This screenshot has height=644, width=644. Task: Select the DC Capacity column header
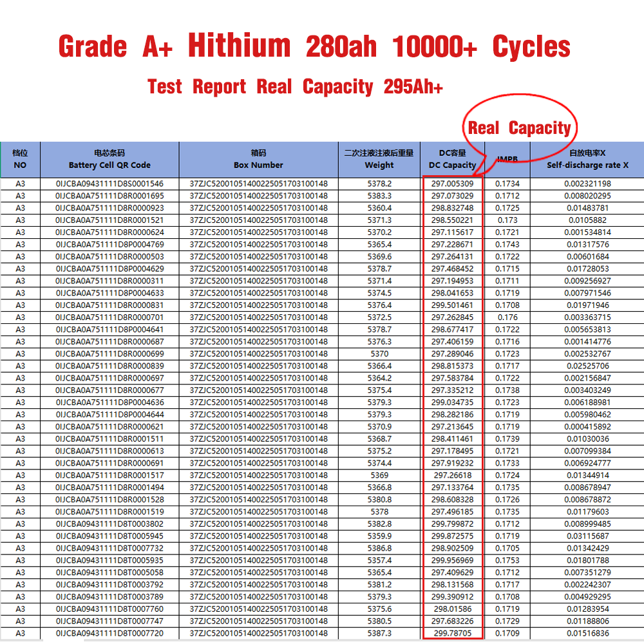coord(452,159)
